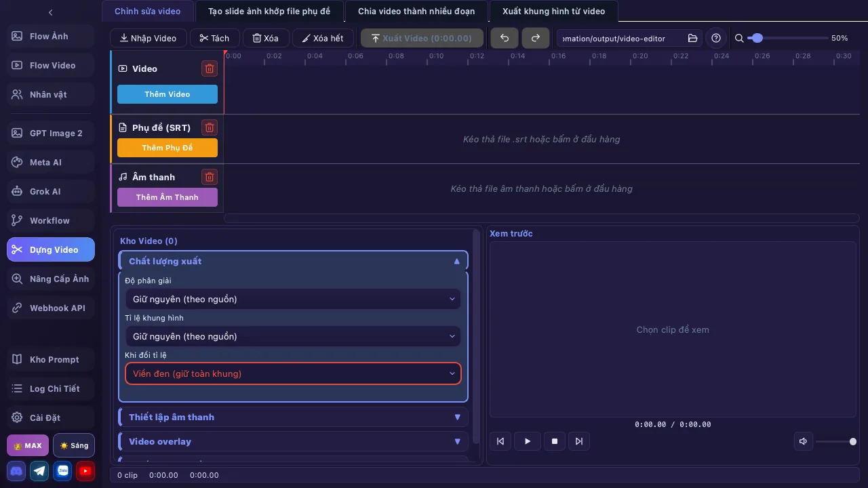Click the timeline horizontal scrollbar
This screenshot has width=868, height=488.
pos(541,218)
